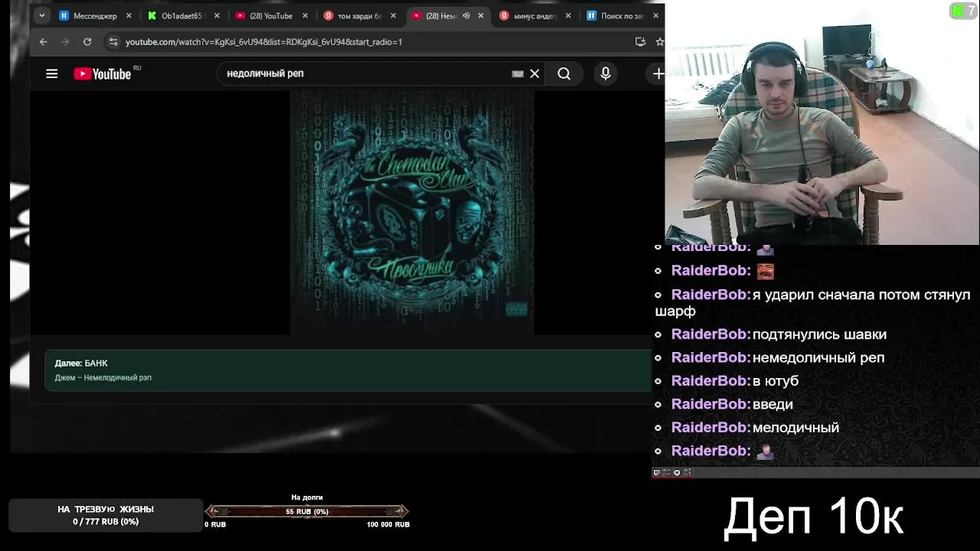980x551 pixels.
Task: Close the минус андер tab
Action: 568,16
